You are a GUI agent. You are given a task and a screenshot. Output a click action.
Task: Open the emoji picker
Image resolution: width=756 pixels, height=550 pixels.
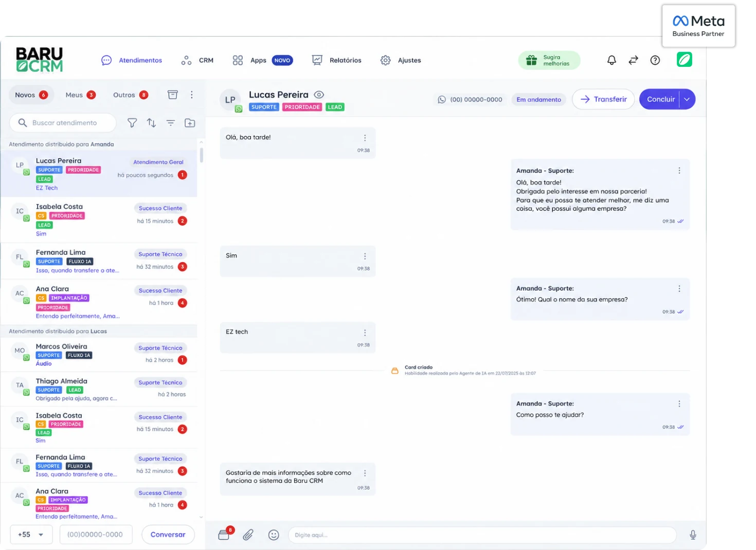[x=274, y=535]
